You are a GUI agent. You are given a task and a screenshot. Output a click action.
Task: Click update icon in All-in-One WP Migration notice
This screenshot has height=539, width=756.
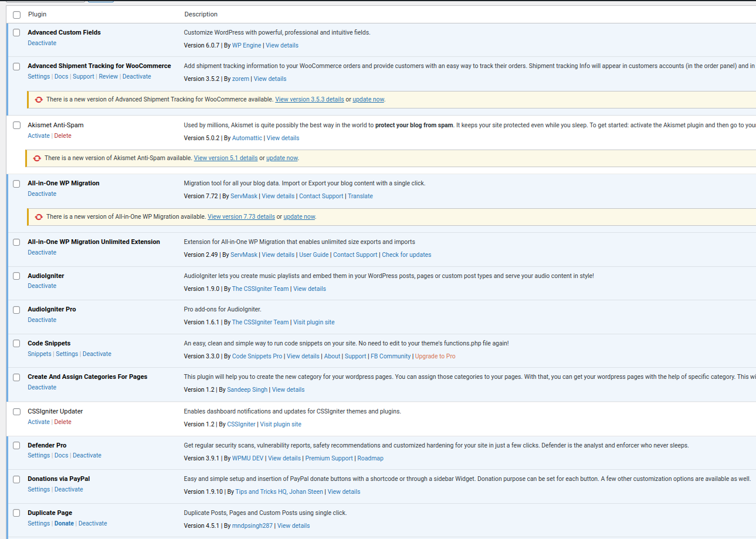(39, 217)
